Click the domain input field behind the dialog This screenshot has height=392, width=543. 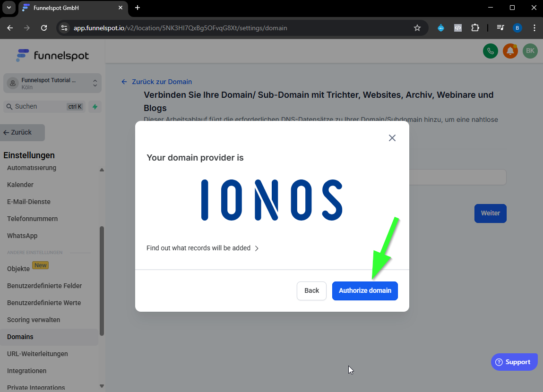pos(457,177)
